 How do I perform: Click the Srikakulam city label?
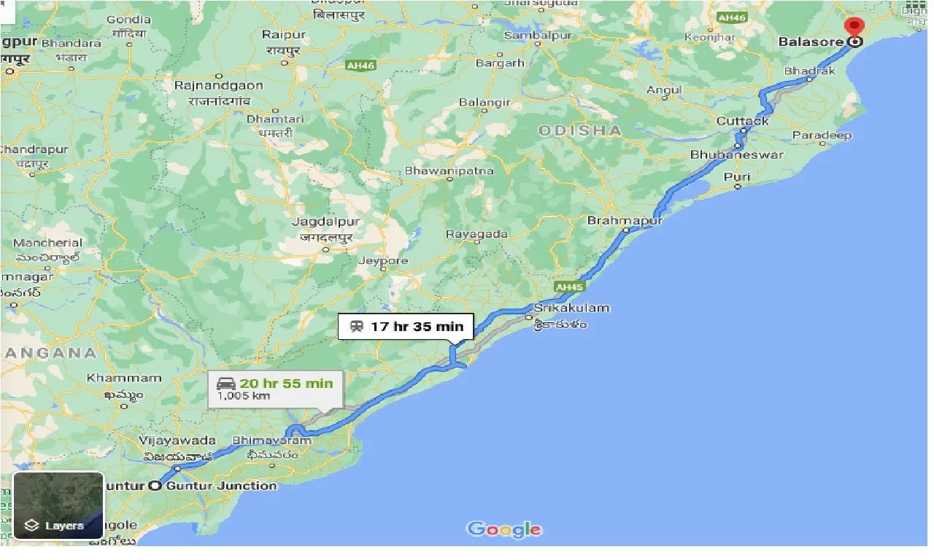pyautogui.click(x=571, y=308)
